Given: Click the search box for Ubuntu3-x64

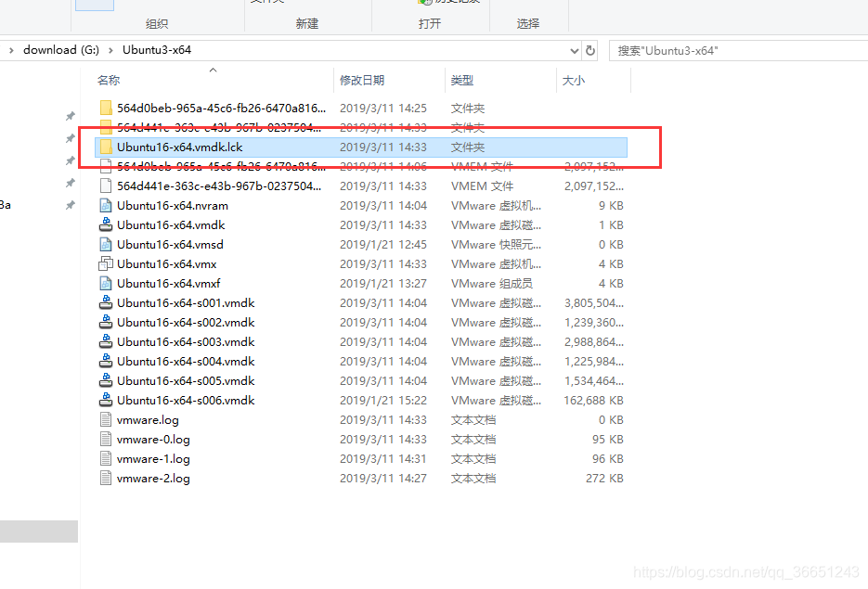Looking at the screenshot, I should tap(738, 50).
